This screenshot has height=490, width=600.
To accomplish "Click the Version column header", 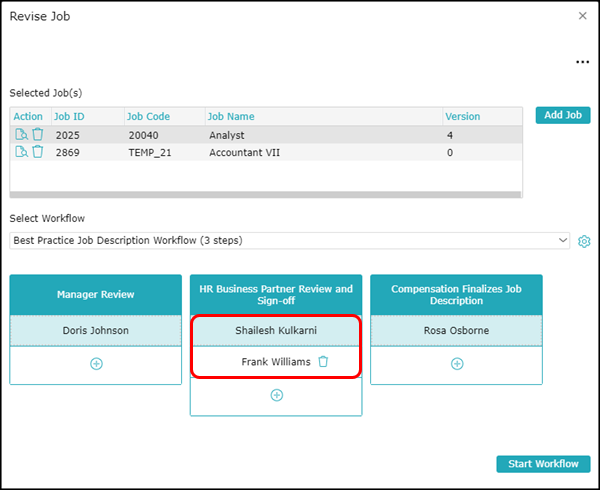I will click(x=463, y=116).
